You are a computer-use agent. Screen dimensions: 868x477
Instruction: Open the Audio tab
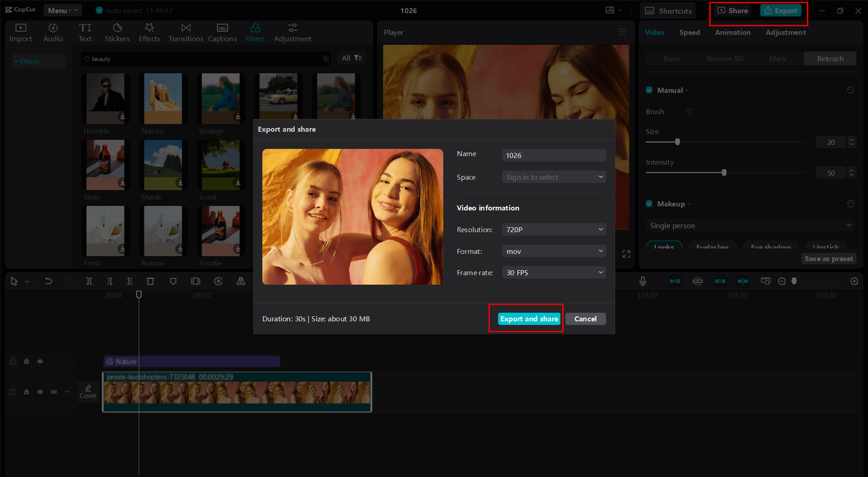point(53,33)
